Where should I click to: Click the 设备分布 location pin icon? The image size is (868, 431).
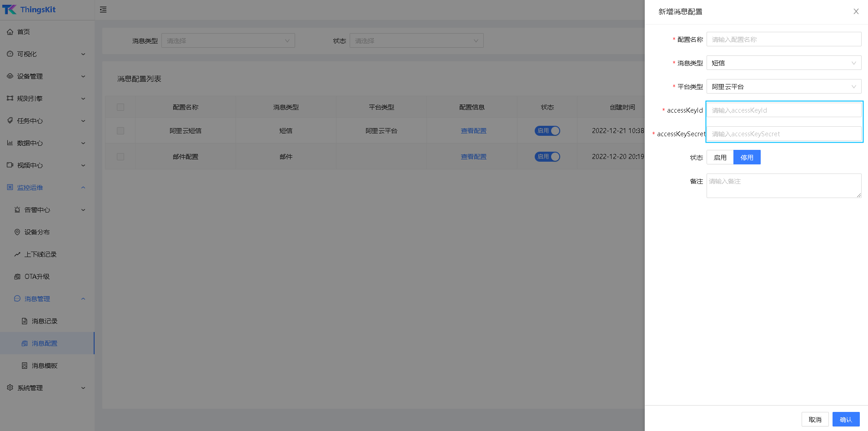click(x=17, y=232)
